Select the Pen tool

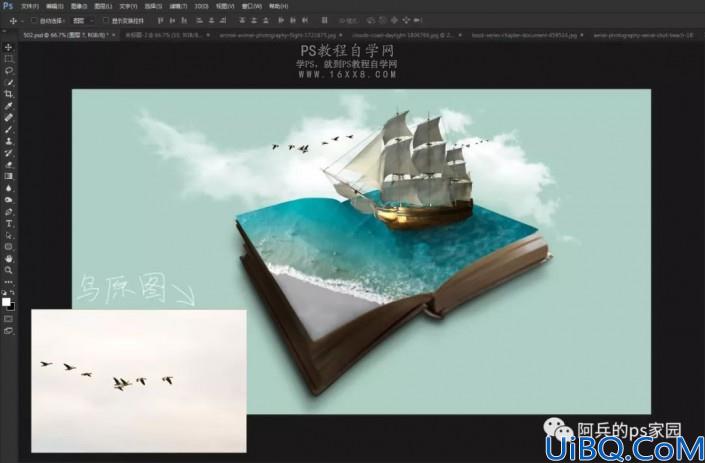(x=9, y=212)
